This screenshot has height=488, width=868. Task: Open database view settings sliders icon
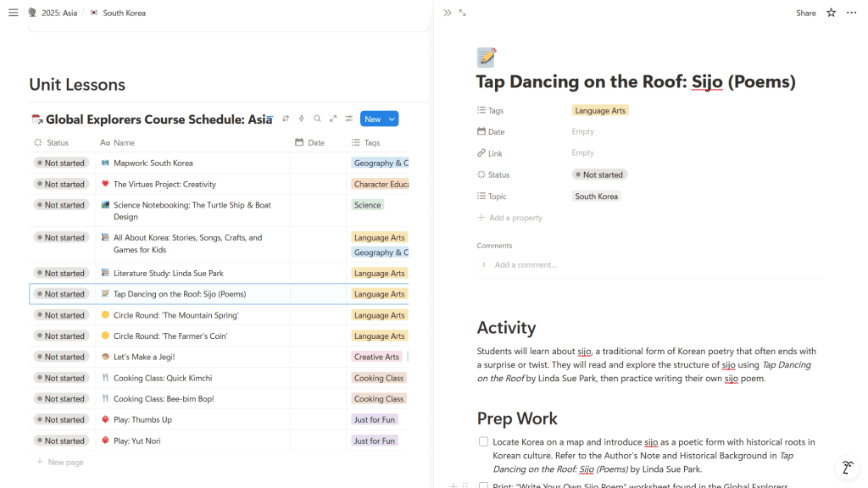click(348, 119)
